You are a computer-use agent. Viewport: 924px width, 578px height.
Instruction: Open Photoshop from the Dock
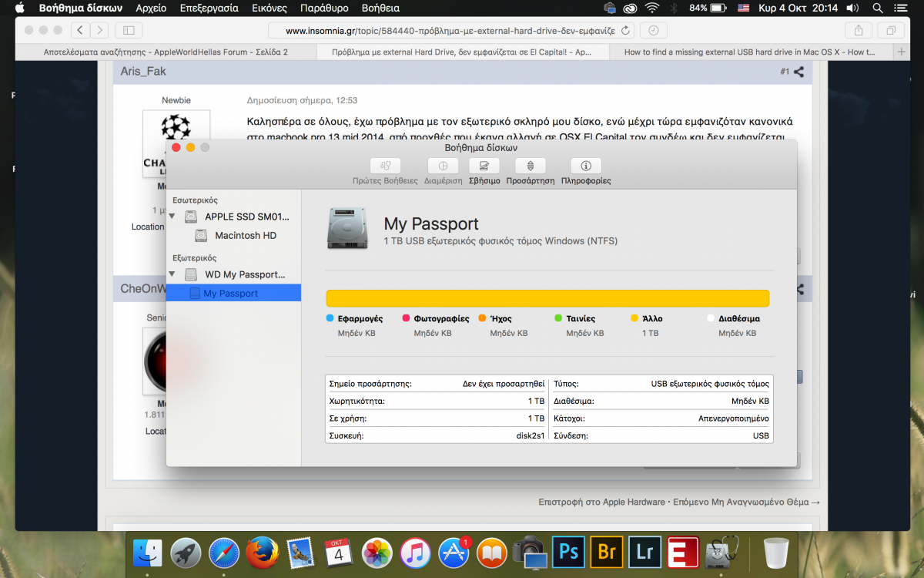click(x=568, y=553)
